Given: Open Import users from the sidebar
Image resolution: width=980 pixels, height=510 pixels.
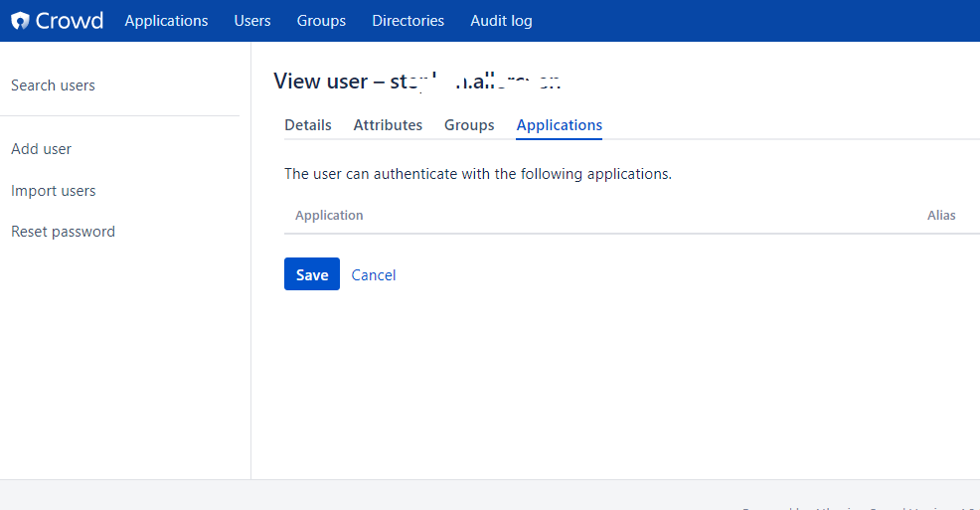Looking at the screenshot, I should coord(53,191).
